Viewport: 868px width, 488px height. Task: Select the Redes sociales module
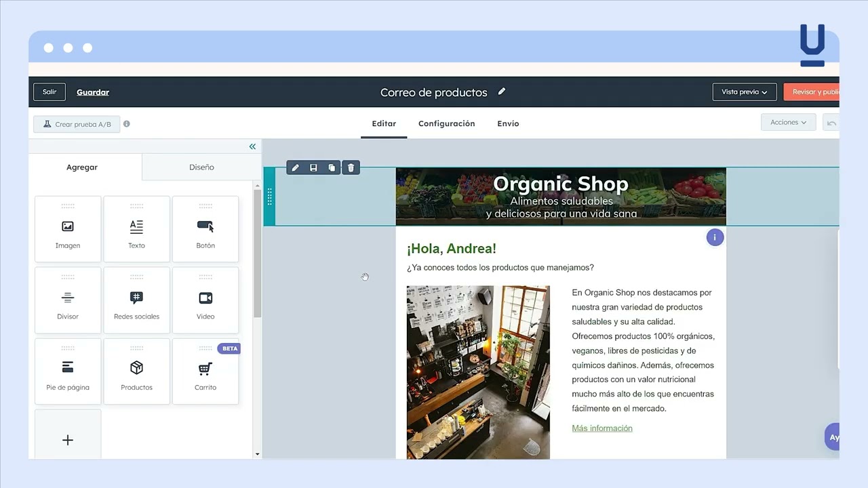(136, 300)
